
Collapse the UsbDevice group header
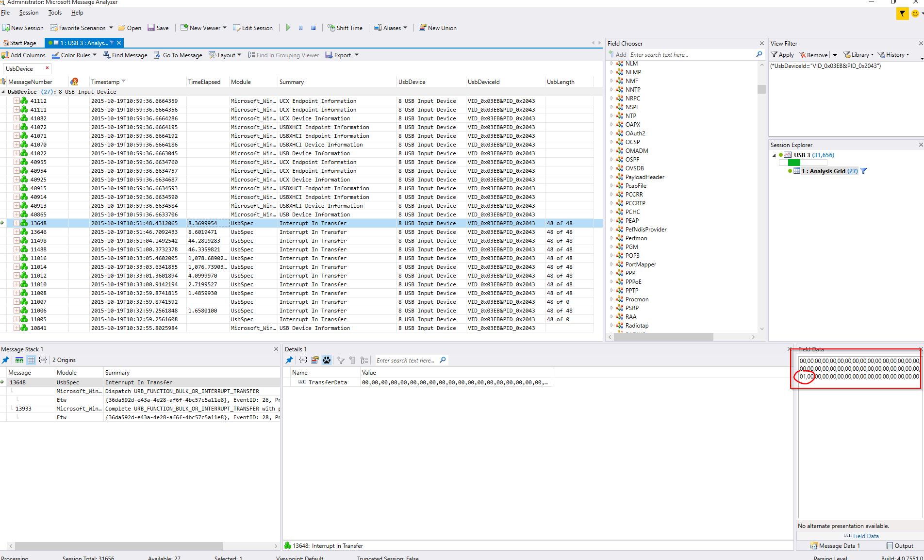(x=3, y=92)
